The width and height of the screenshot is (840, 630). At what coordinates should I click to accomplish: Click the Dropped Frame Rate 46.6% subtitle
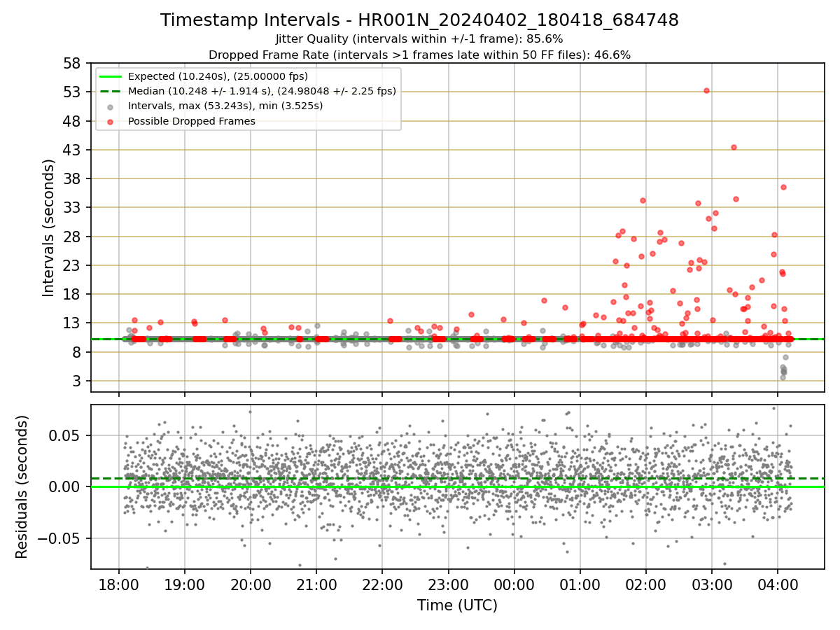419,55
